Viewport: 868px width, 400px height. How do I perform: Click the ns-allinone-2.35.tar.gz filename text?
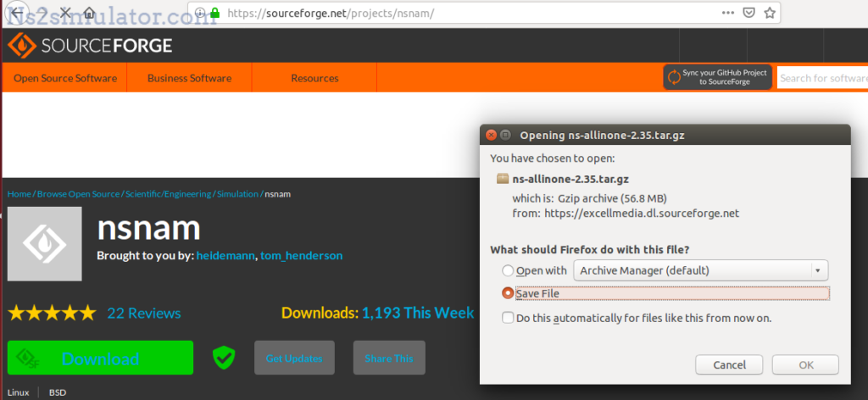570,179
